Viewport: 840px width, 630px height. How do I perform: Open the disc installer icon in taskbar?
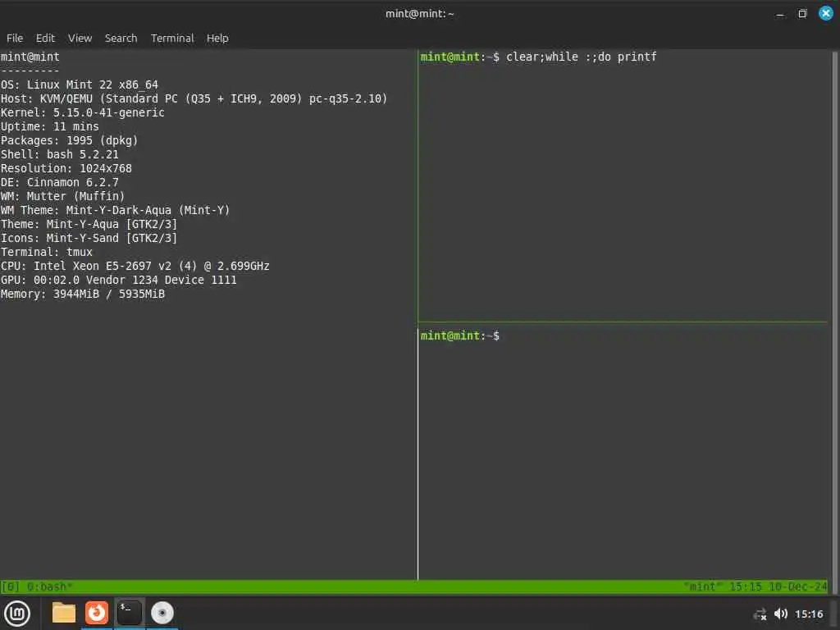pos(162,613)
